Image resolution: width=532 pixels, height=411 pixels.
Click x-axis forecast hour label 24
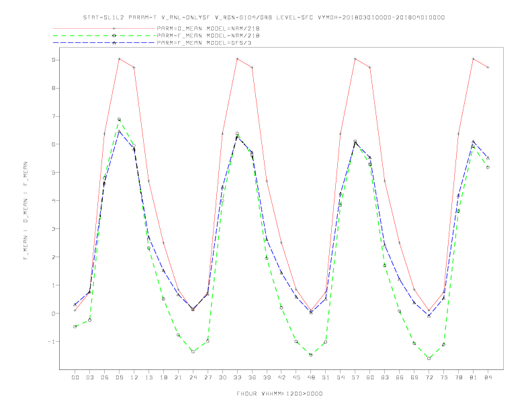click(193, 377)
